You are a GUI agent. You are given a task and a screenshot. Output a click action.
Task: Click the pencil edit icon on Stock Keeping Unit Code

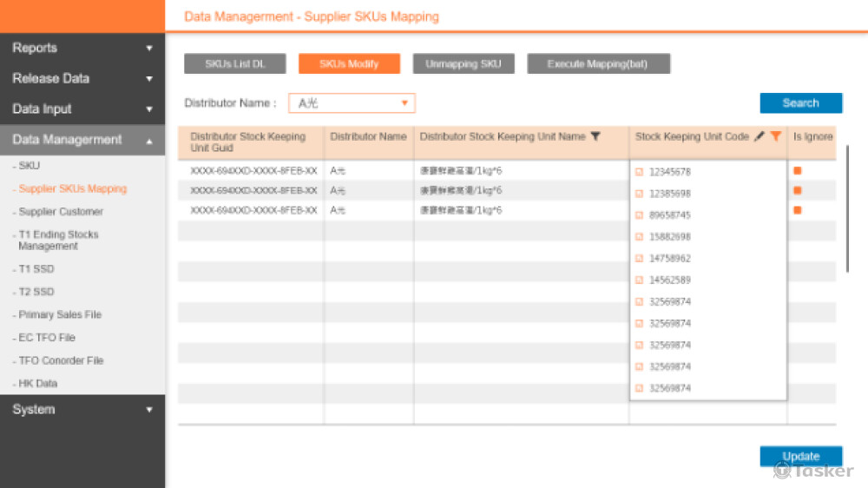pyautogui.click(x=759, y=136)
